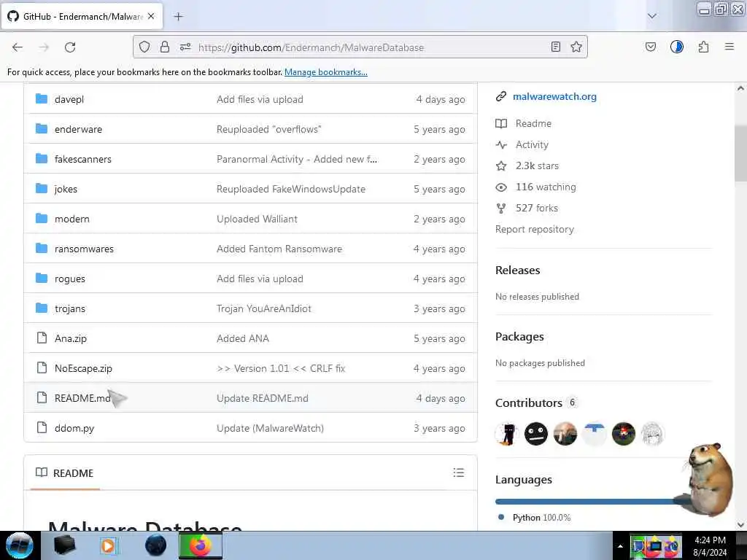The image size is (747, 560).
Task: Open commit 'Added ANA'
Action: [x=242, y=338]
